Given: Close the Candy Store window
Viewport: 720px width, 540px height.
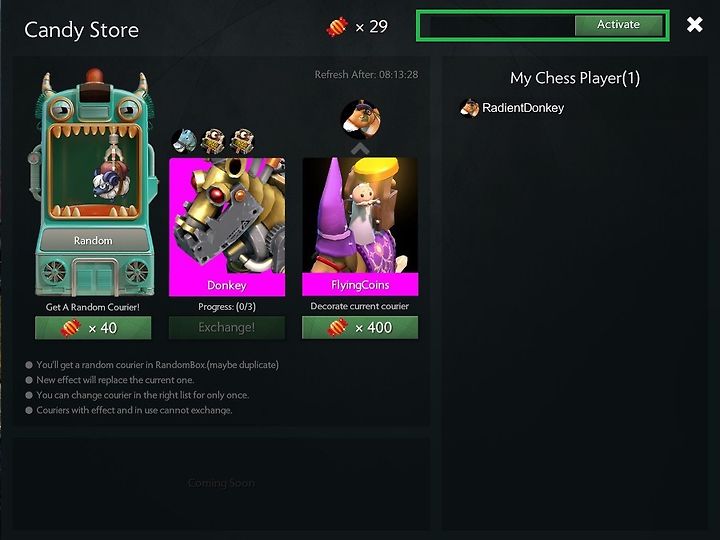Looking at the screenshot, I should 694,24.
